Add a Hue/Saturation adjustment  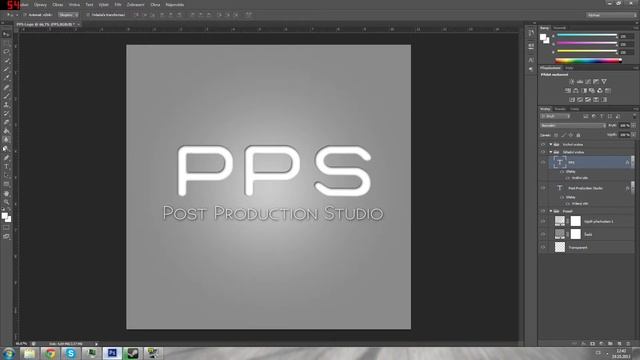(568, 91)
